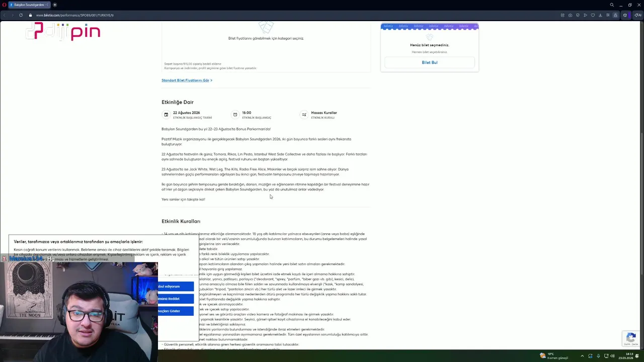Accept cookies with Kabul ediyorum button
This screenshot has height=362, width=644.
(176, 287)
